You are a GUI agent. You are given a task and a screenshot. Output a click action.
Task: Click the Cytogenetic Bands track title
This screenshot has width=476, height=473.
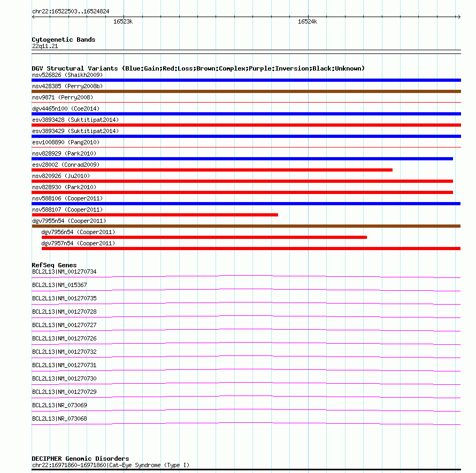tap(64, 40)
